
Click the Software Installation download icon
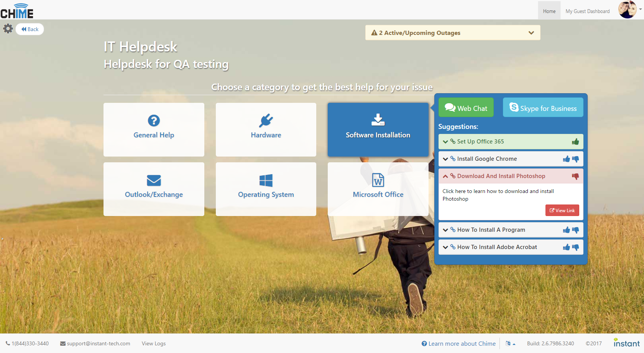[378, 120]
